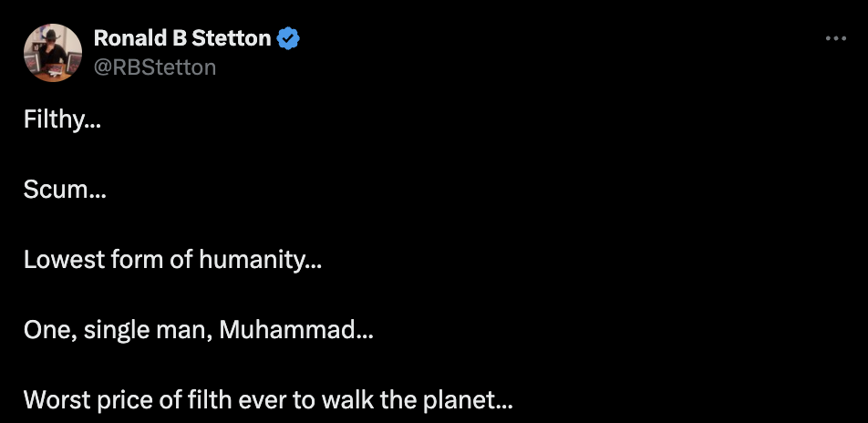The image size is (868, 423).
Task: Select the line starting "Lowest form"
Action: [172, 260]
